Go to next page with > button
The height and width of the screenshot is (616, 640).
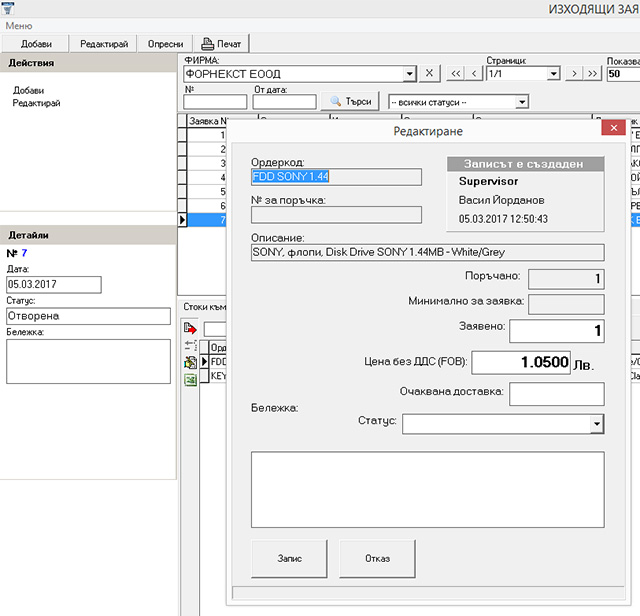[574, 73]
